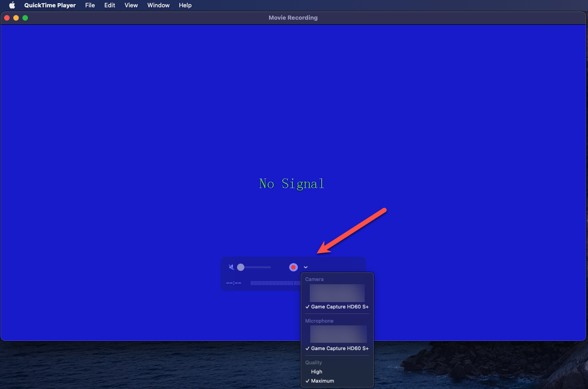
Task: Click the audio level meter
Action: click(275, 283)
